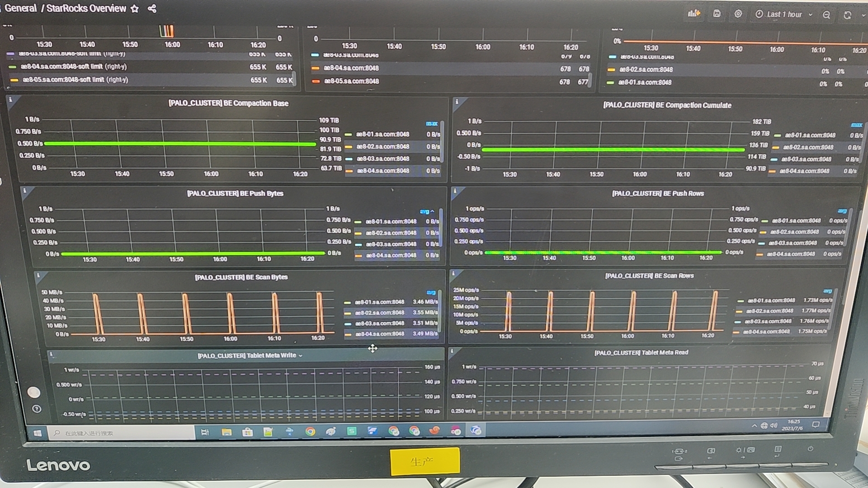Add a new panel to the dashboard
Viewport: 868px width, 488px height.
[x=694, y=14]
